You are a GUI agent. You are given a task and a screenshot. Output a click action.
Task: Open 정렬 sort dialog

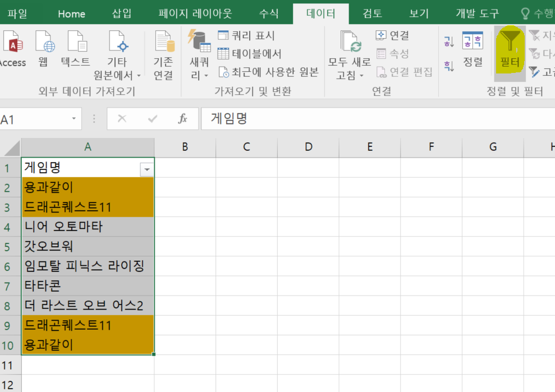click(473, 49)
